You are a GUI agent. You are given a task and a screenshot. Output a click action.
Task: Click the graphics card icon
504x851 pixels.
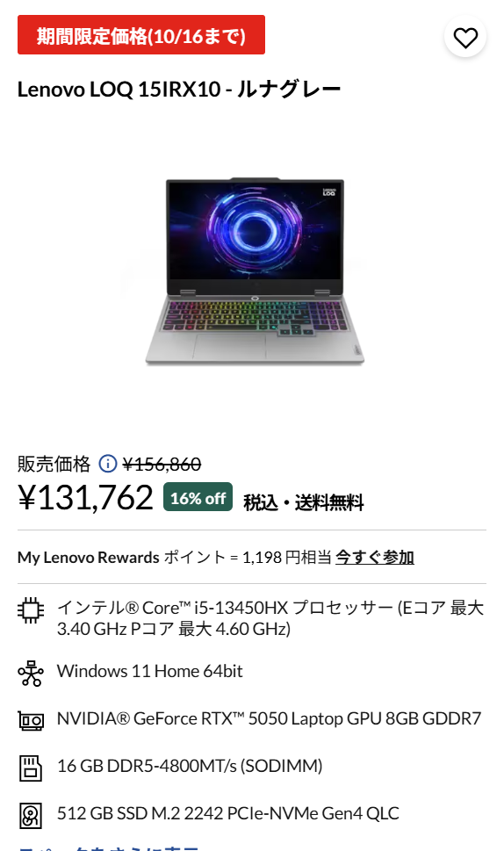(31, 721)
